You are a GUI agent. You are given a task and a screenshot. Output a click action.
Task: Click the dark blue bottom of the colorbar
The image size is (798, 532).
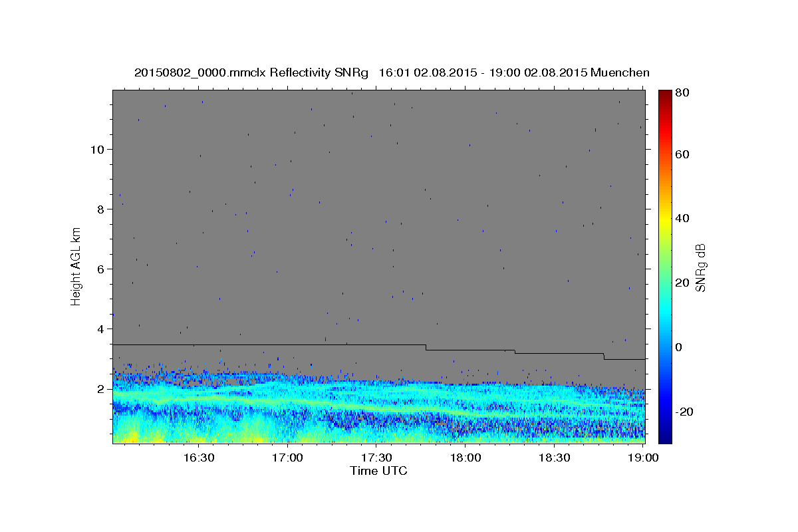[665, 436]
